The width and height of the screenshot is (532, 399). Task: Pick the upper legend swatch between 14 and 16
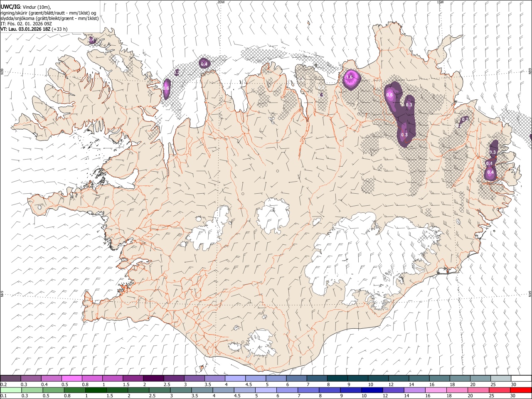pos(419,379)
